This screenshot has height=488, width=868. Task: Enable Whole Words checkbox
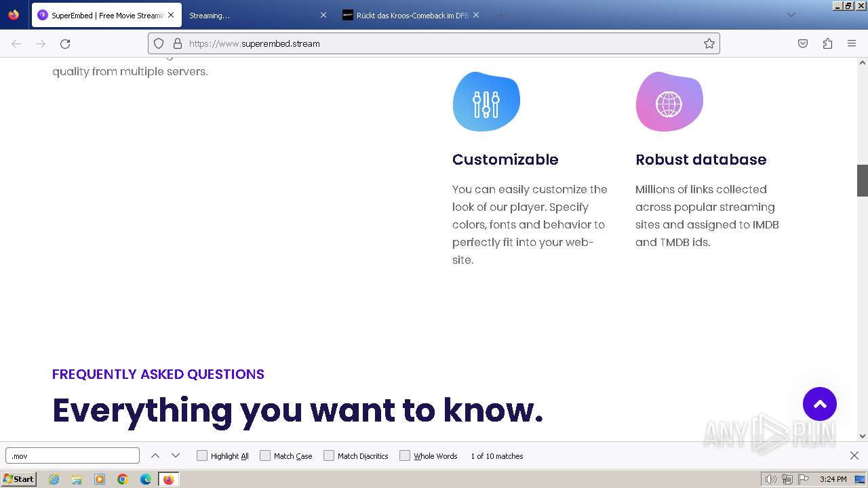pyautogui.click(x=405, y=456)
